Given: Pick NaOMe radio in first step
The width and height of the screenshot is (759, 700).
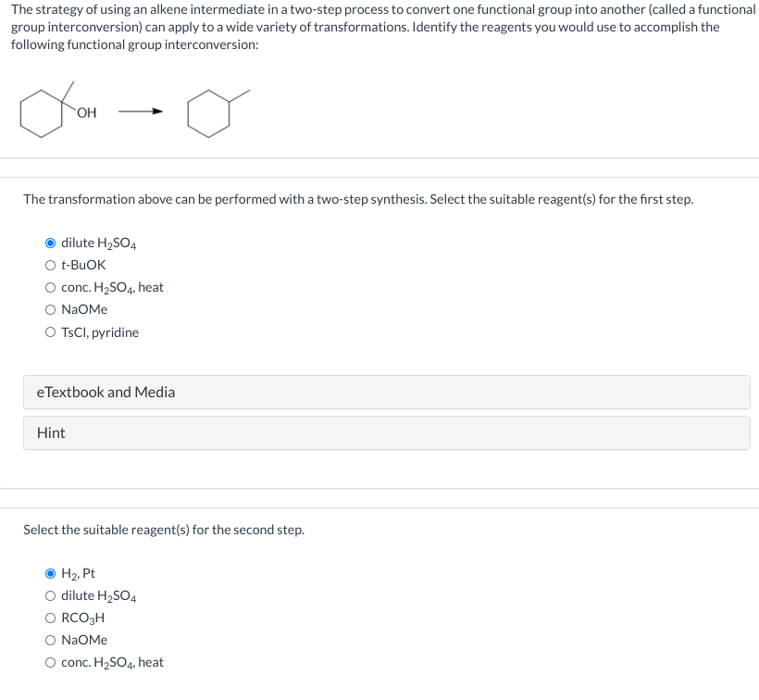Looking at the screenshot, I should coord(50,310).
